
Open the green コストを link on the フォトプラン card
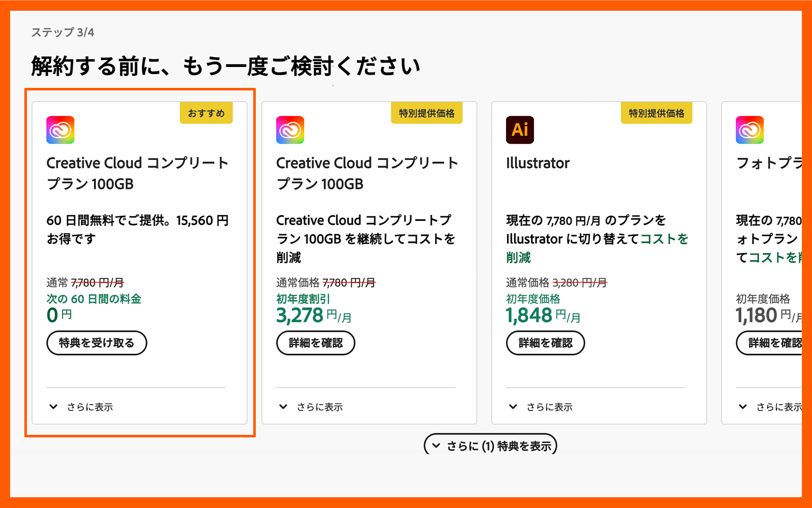point(771,258)
